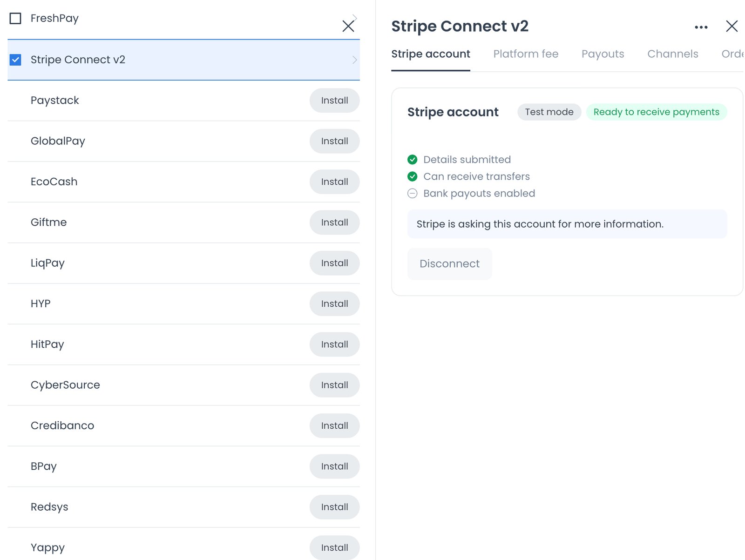
Task: Install the HYP provider
Action: pos(334,304)
